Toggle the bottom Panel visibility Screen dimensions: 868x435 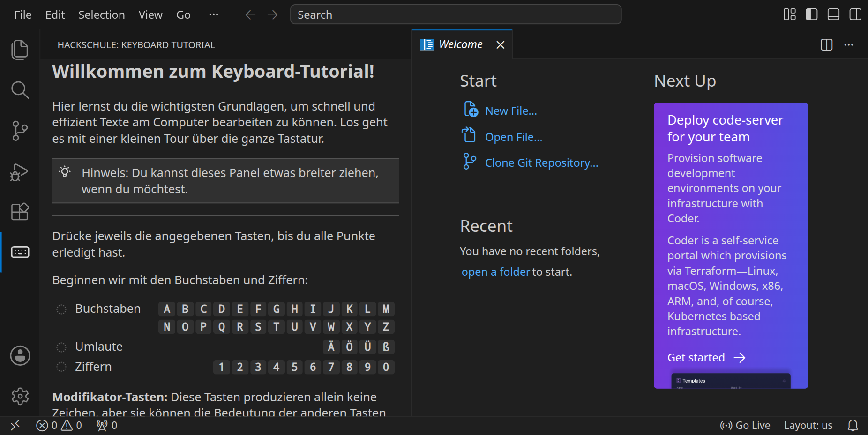833,15
